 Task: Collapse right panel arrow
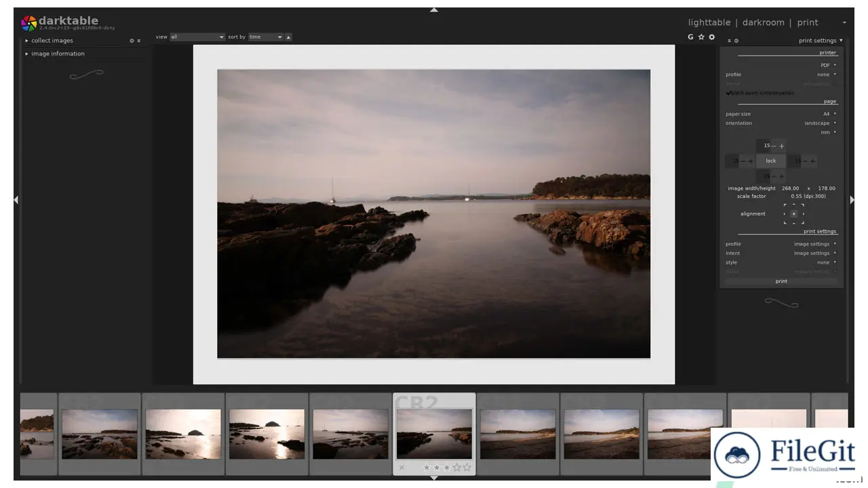tap(852, 200)
